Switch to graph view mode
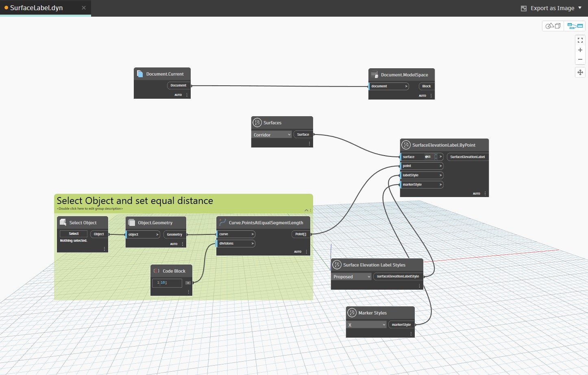 coord(575,26)
